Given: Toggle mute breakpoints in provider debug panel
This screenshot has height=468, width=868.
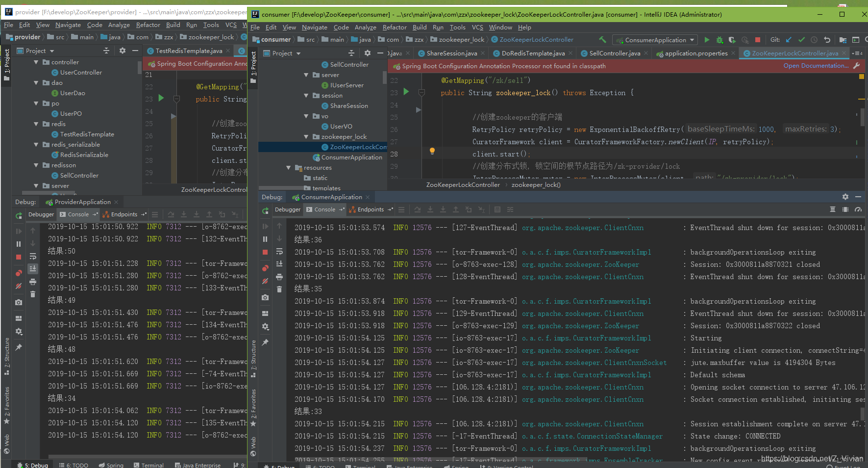Looking at the screenshot, I should click(19, 286).
